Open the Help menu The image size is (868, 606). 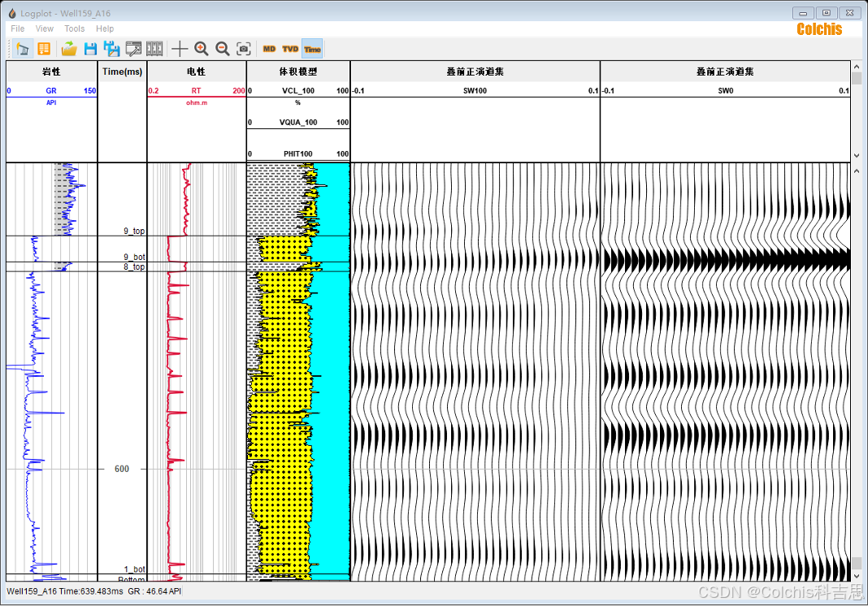click(105, 28)
